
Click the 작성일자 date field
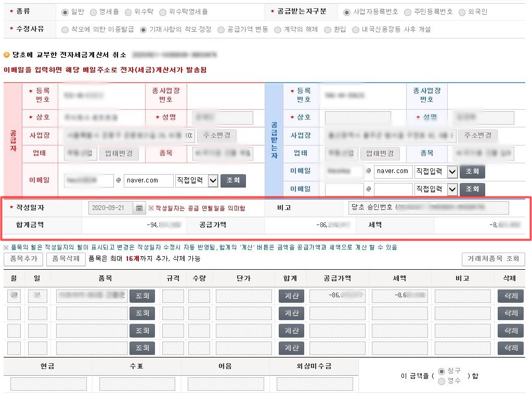point(110,208)
